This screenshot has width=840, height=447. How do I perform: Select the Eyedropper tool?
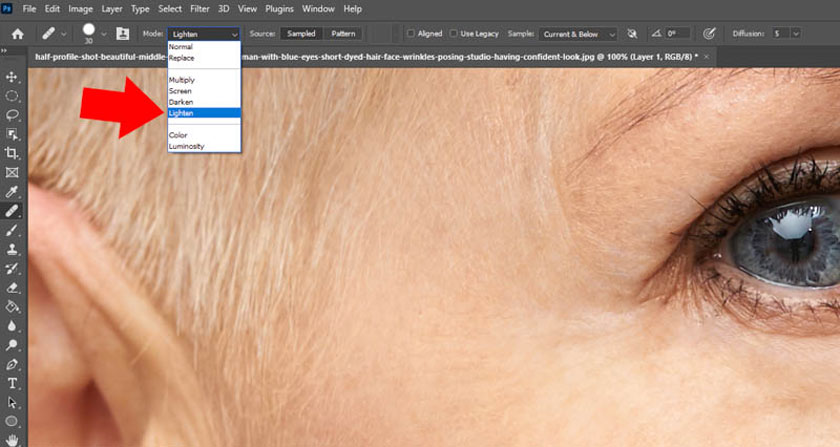(x=12, y=191)
